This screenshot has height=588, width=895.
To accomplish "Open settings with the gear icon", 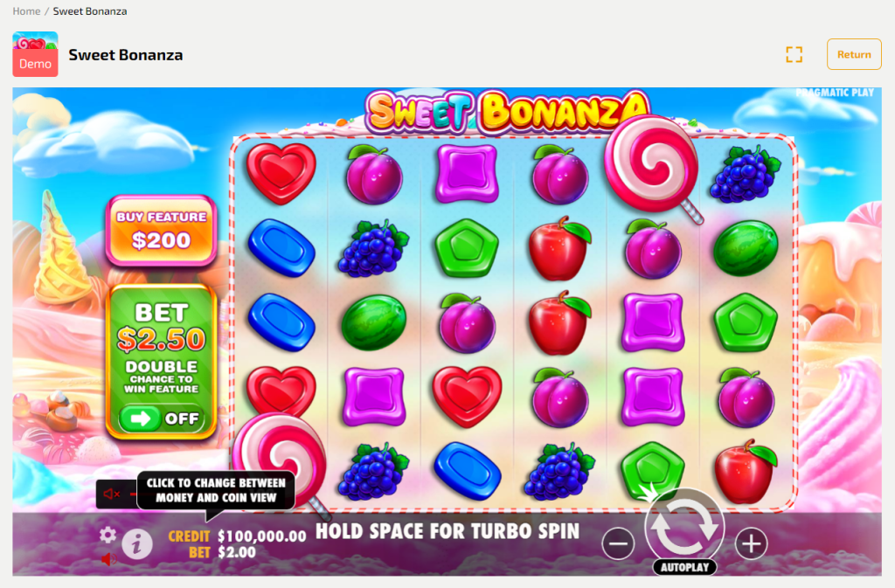I will click(x=108, y=535).
